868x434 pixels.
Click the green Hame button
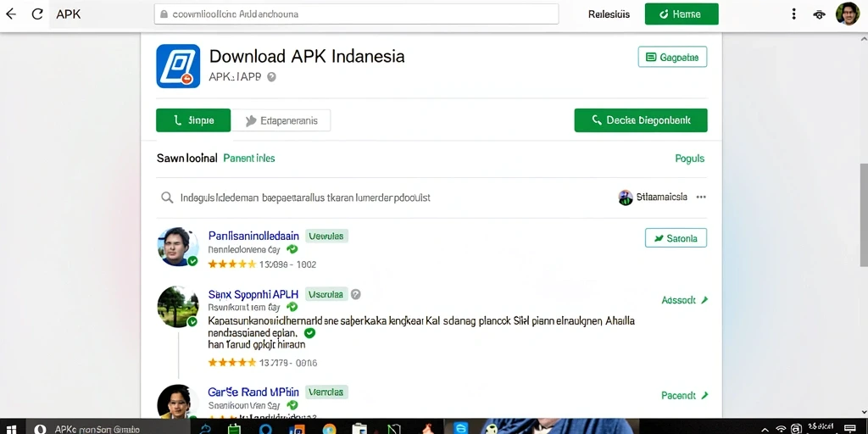682,14
